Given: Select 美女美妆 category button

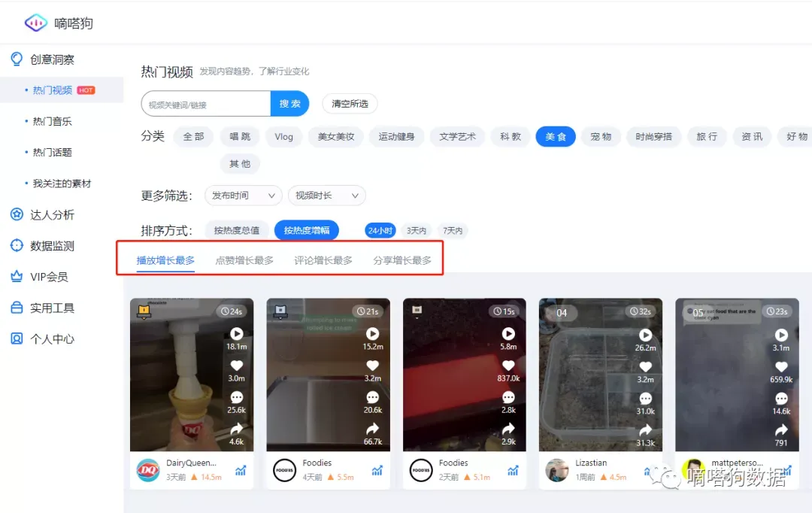Looking at the screenshot, I should coord(336,137).
